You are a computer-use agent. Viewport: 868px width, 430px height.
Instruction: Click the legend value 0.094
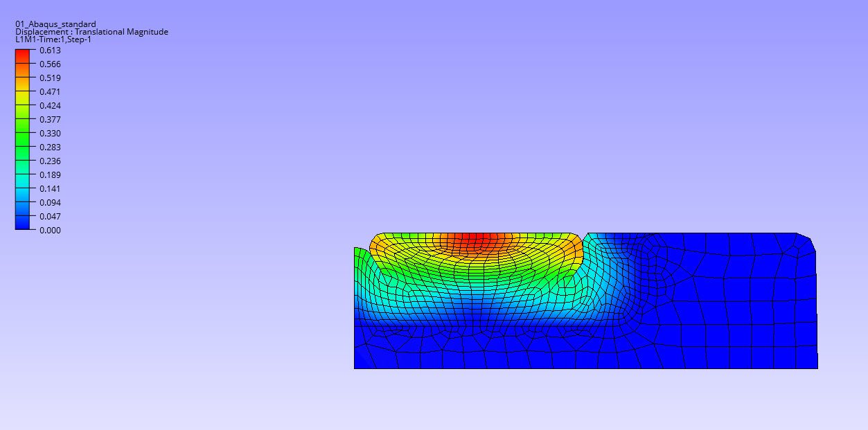50,203
